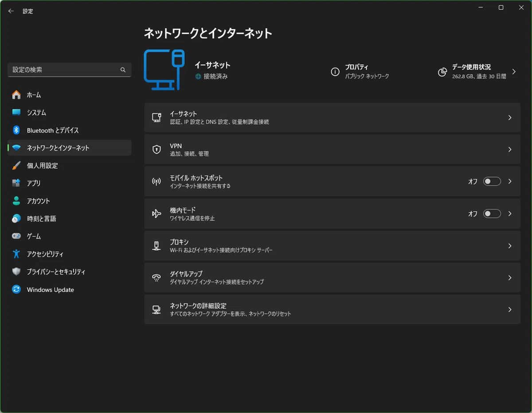Click 認証、IP 設定と DNS 設定 description text
Viewport: 532px width, 413px height.
click(x=219, y=122)
